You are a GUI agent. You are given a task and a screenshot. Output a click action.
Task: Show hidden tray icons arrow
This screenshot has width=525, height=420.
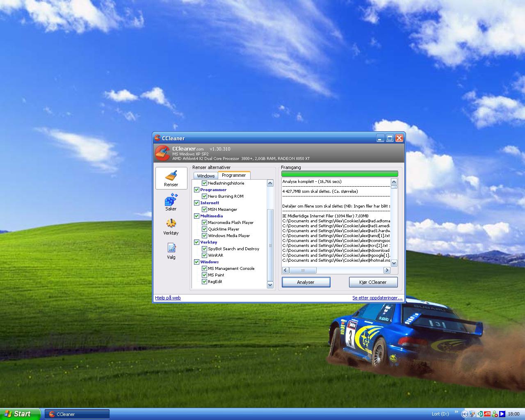[465, 414]
